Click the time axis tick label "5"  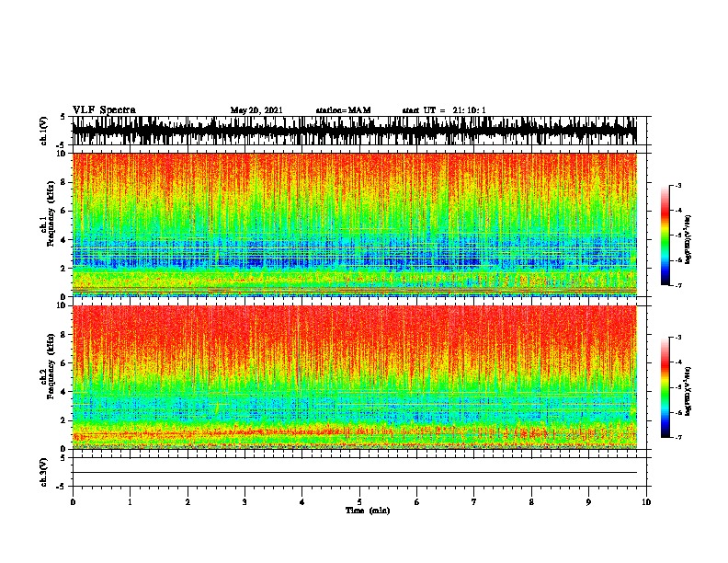click(359, 502)
